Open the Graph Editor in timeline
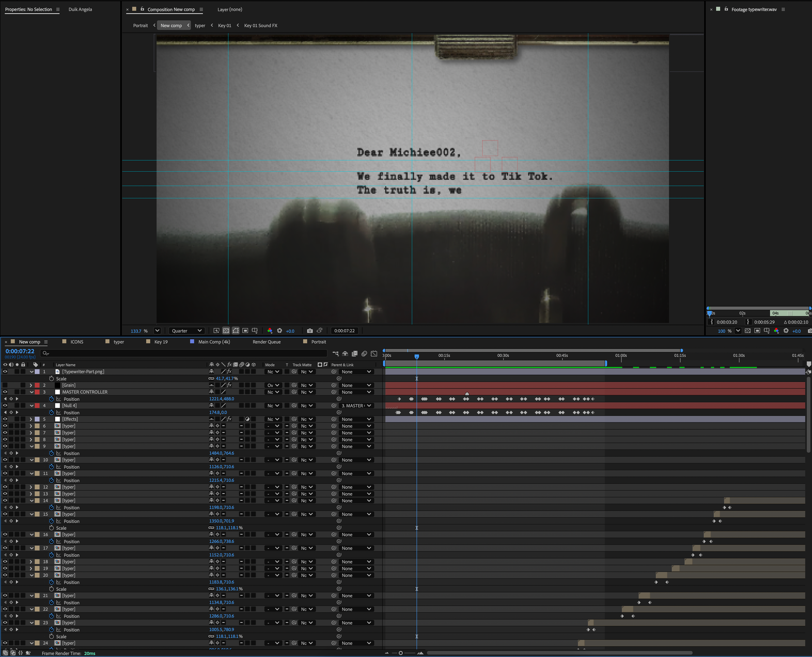This screenshot has width=812, height=657. (374, 354)
